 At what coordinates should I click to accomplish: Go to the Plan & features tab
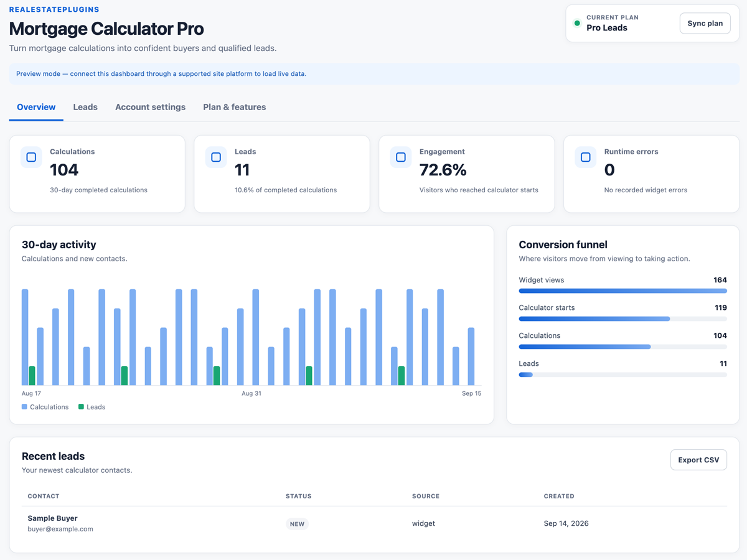235,108
